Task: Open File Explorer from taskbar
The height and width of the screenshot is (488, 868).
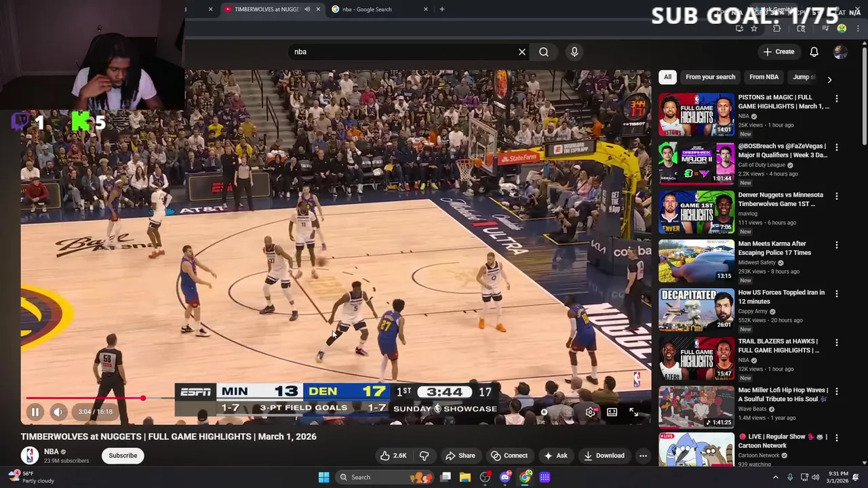Action: click(465, 477)
